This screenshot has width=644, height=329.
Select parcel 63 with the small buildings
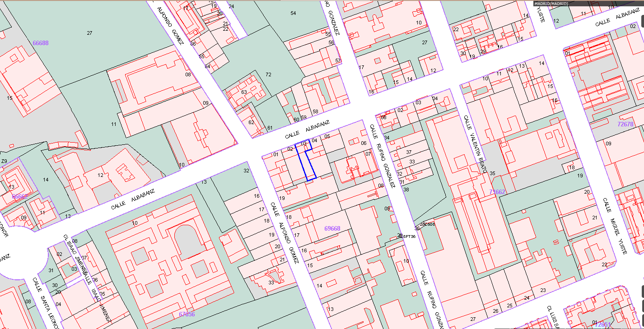[x=244, y=93]
